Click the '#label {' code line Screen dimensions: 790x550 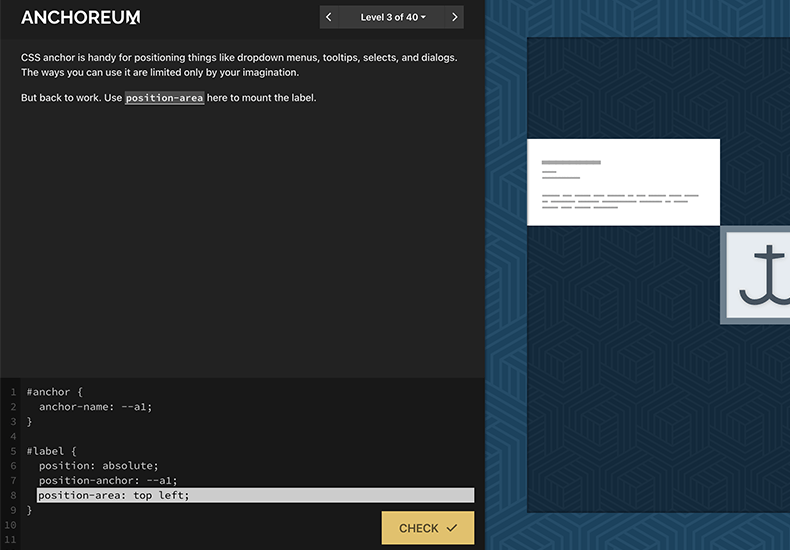(x=51, y=451)
